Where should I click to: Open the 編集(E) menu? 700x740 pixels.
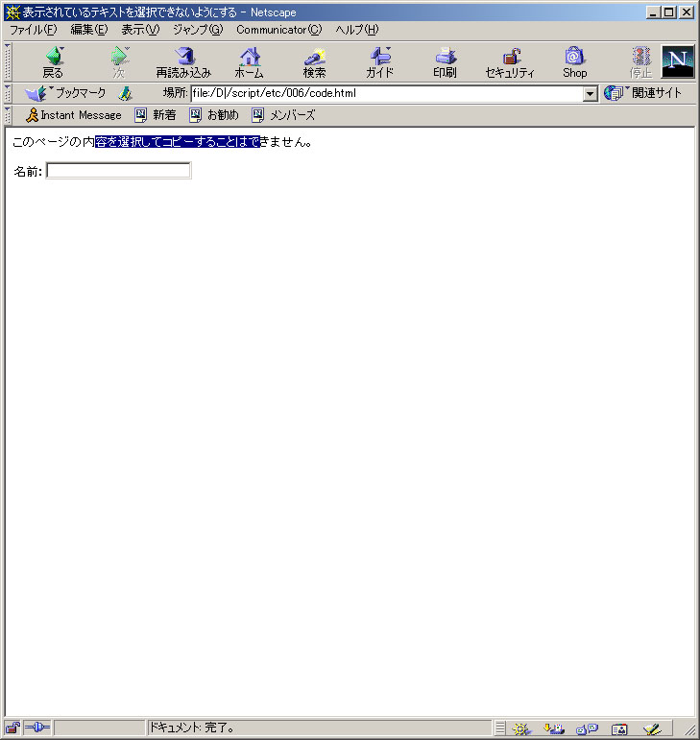point(88,30)
